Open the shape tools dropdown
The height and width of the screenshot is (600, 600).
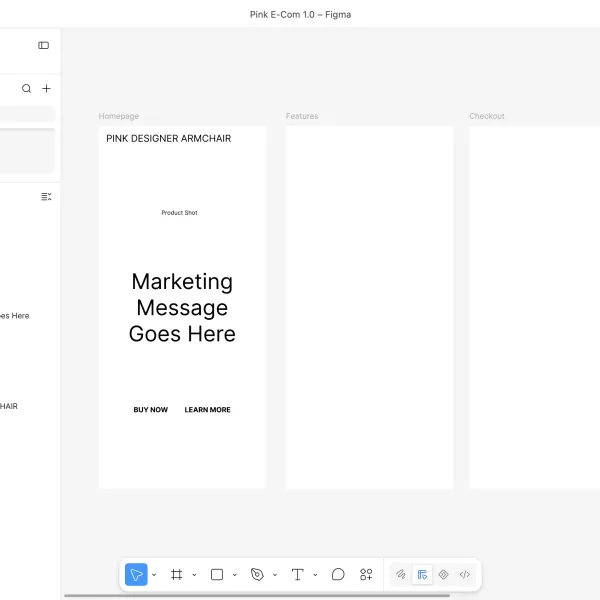(x=235, y=575)
